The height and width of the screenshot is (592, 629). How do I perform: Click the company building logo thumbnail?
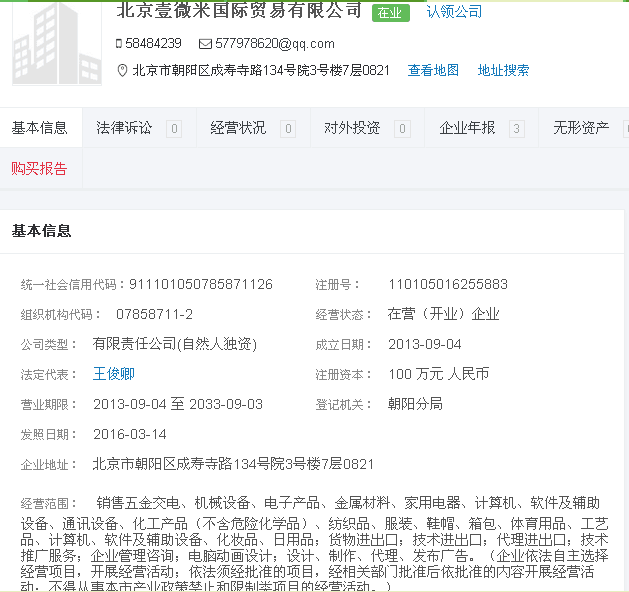[x=56, y=40]
